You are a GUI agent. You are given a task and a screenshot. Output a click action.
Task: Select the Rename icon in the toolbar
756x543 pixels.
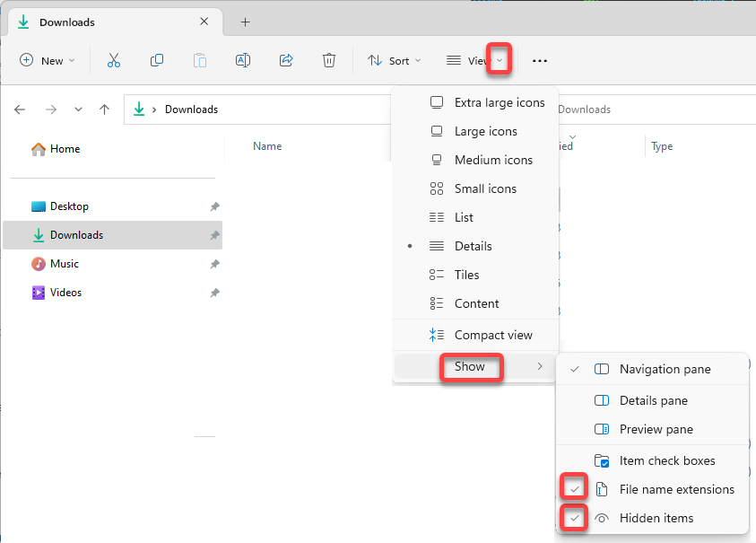pyautogui.click(x=243, y=60)
